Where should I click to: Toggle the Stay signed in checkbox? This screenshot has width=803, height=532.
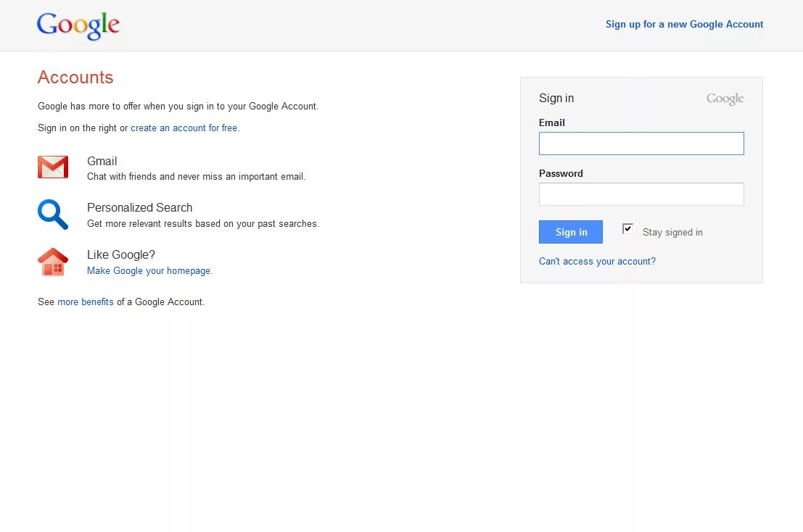(627, 229)
